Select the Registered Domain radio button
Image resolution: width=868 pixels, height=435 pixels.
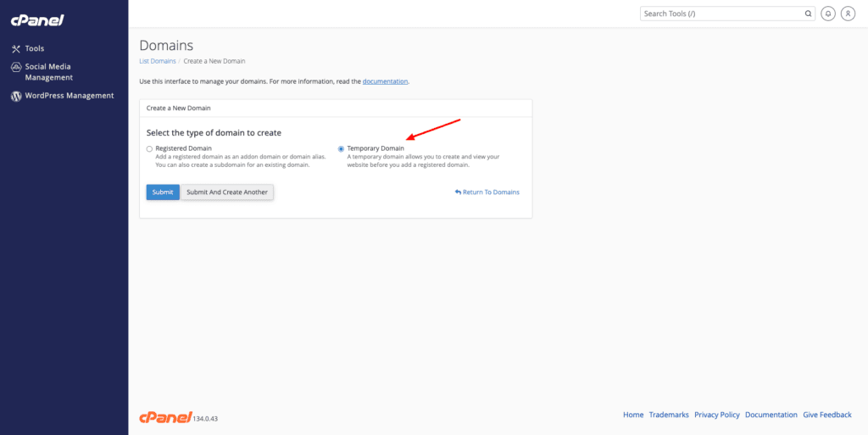(149, 149)
